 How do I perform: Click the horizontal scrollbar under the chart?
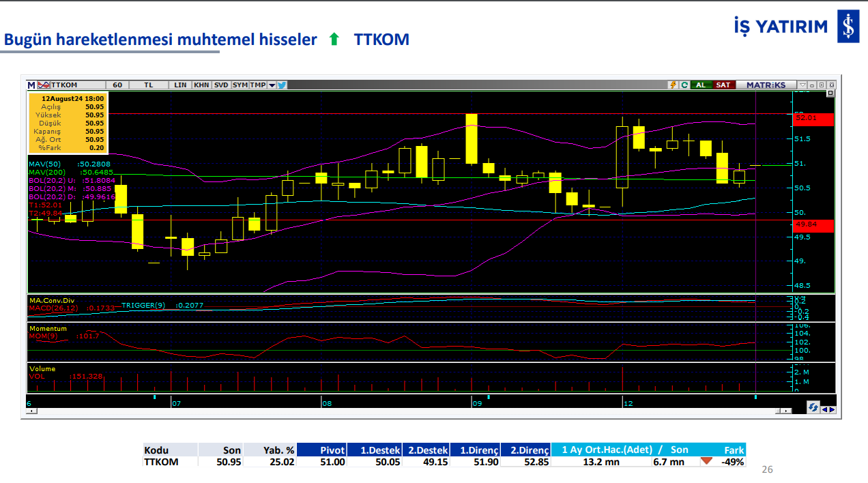pos(409,412)
